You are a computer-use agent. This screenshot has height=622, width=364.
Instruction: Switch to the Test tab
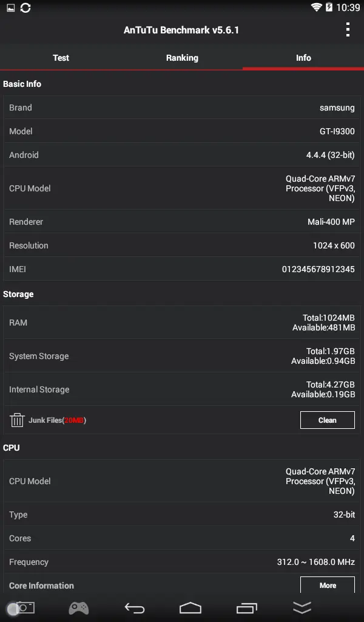61,58
